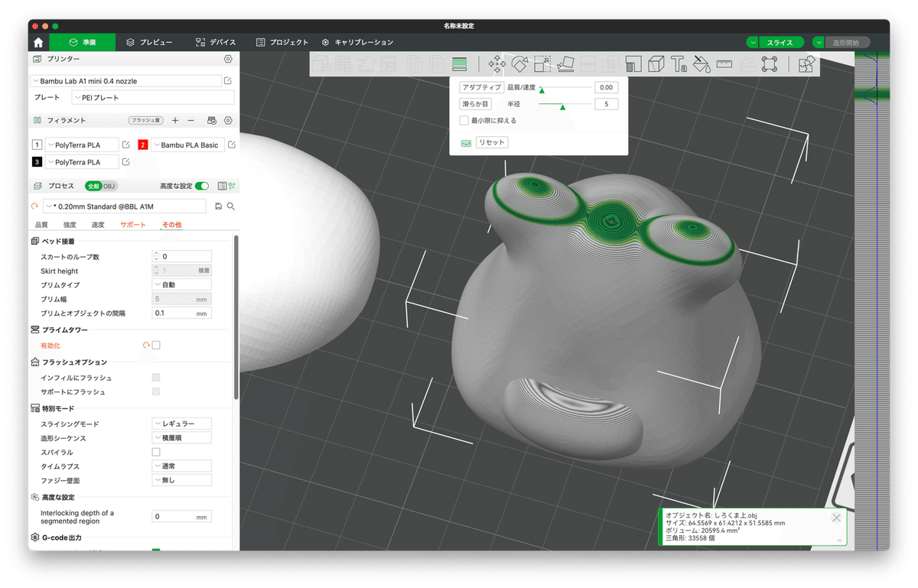Screen dimensions: 918x588
Task: Open printer settings gear icon
Action: click(x=228, y=59)
